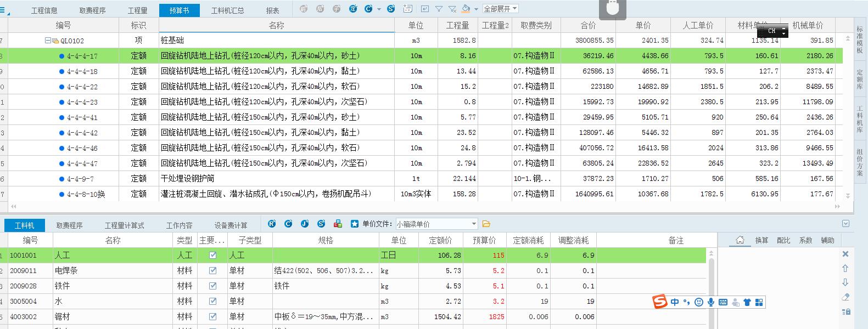Switch to the 工程量 tab
This screenshot has height=329, width=868.
click(x=137, y=10)
